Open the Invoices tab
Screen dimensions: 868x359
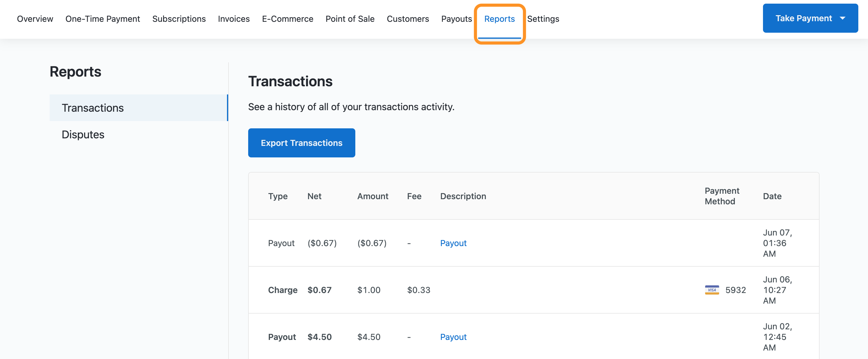point(234,19)
